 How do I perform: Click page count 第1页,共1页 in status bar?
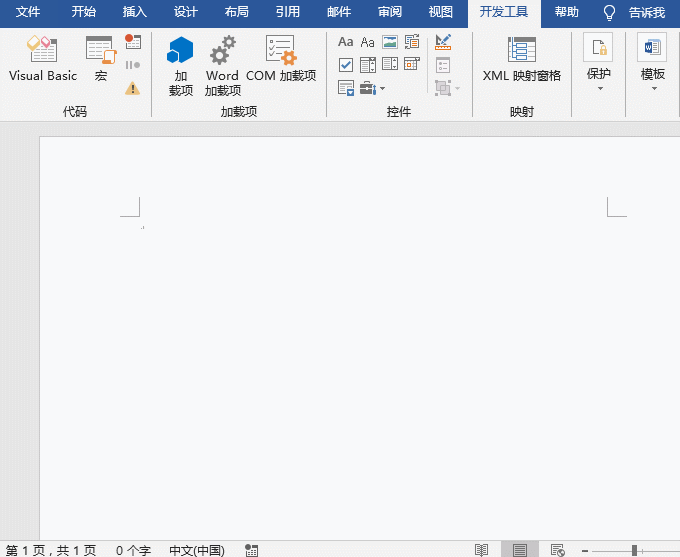tap(51, 550)
